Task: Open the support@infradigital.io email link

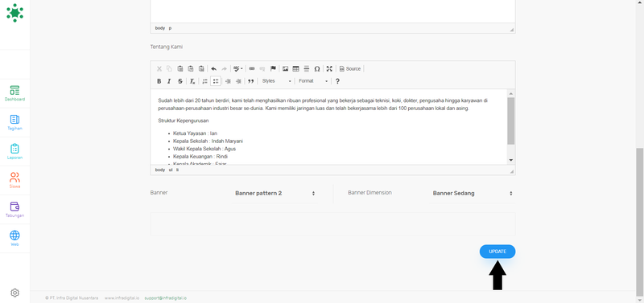Action: pyautogui.click(x=166, y=298)
